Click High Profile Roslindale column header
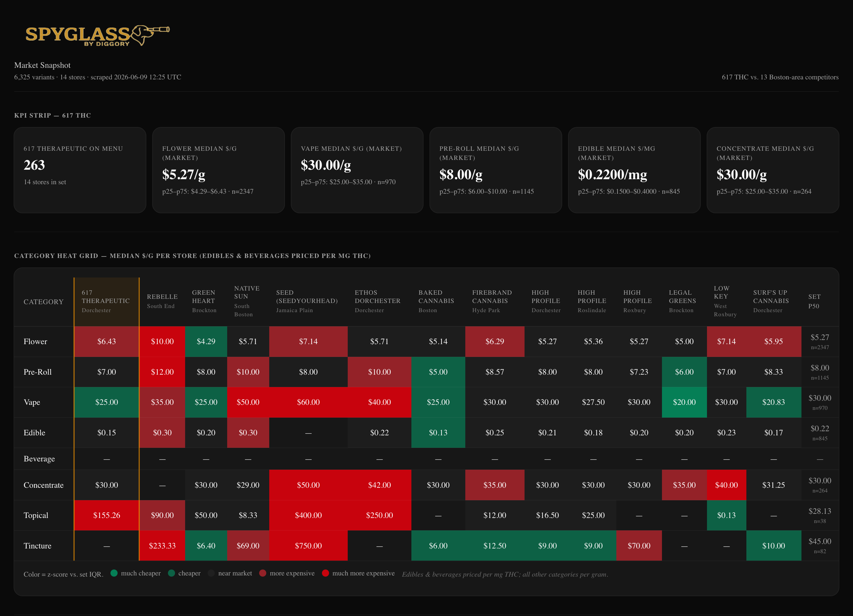The image size is (853, 616). (x=593, y=301)
